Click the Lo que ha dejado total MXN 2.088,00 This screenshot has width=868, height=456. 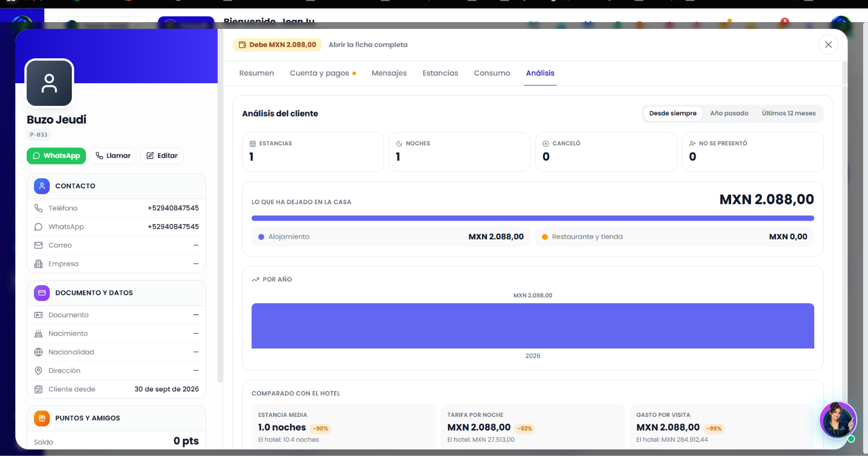pos(767,199)
